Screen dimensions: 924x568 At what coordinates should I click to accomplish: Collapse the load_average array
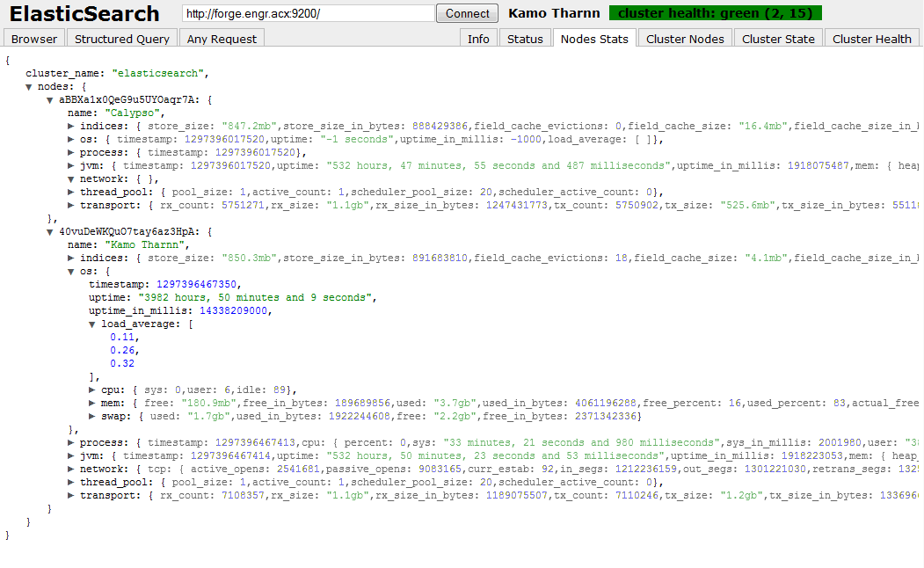pyautogui.click(x=93, y=324)
